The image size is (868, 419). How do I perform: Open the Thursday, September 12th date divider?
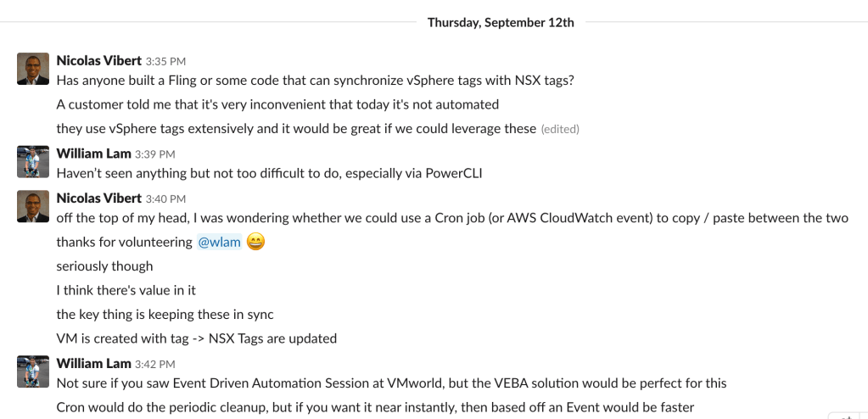501,22
